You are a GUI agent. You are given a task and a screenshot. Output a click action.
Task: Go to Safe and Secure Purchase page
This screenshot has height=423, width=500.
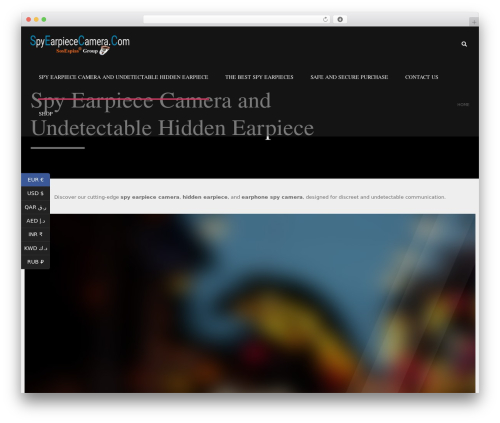coord(349,77)
